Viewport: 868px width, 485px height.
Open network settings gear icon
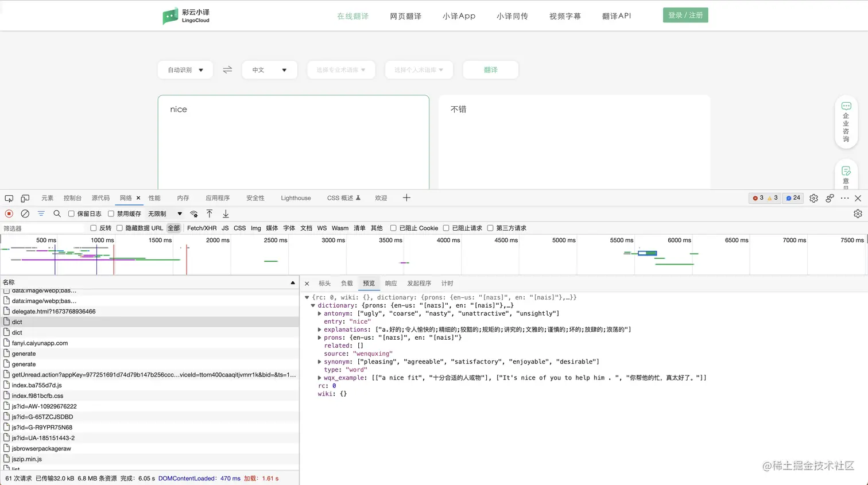coord(858,214)
